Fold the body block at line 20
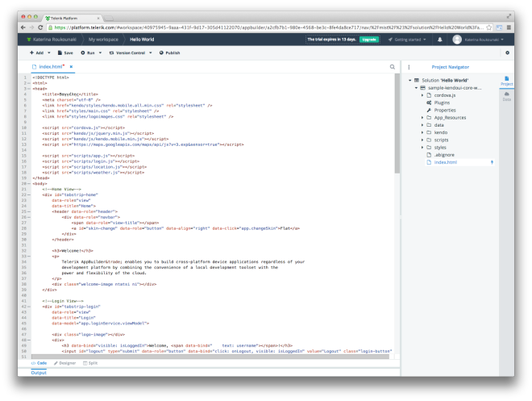 [x=29, y=184]
